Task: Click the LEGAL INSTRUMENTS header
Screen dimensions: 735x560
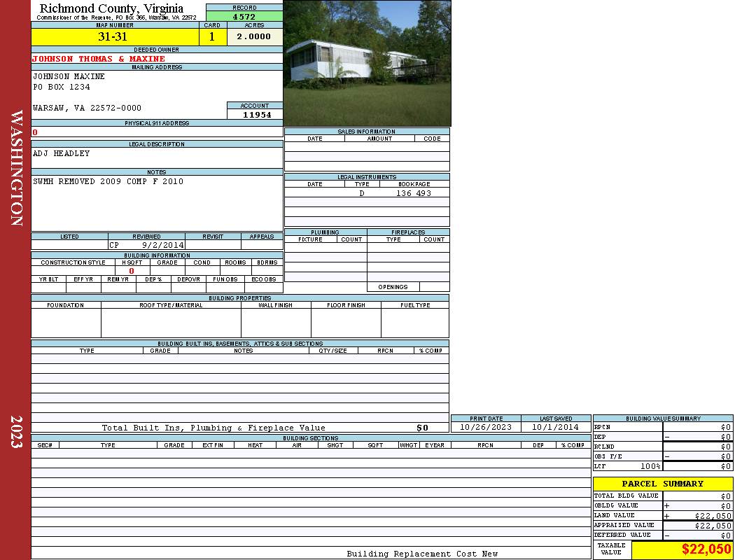Action: tap(367, 177)
